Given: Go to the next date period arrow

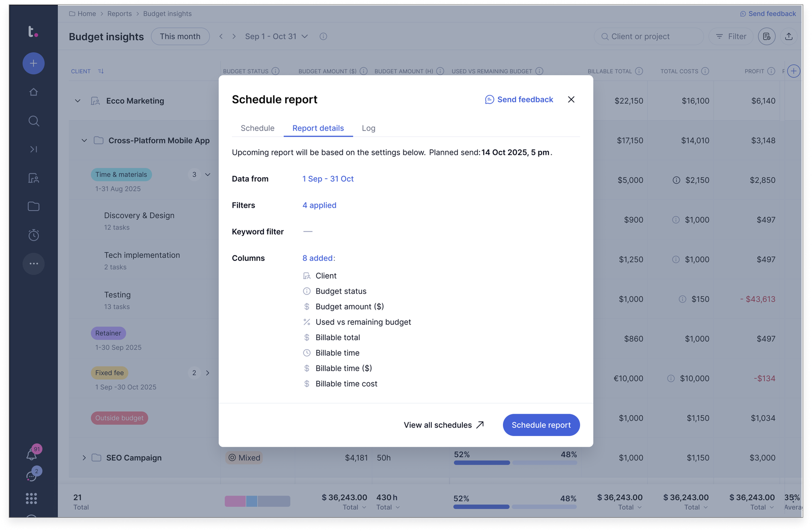Looking at the screenshot, I should click(234, 37).
